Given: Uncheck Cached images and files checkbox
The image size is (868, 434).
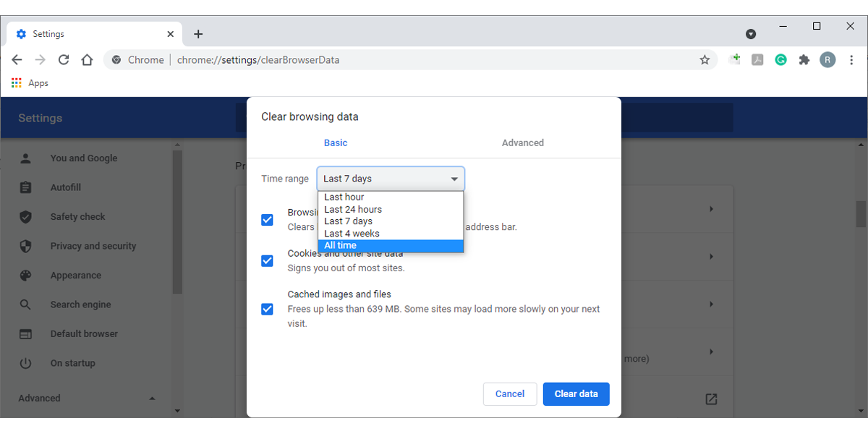Looking at the screenshot, I should click(x=268, y=309).
